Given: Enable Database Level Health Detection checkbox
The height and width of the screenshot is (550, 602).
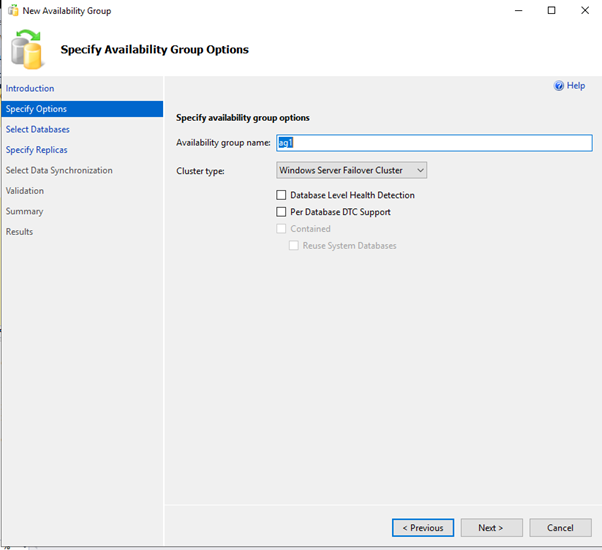Looking at the screenshot, I should coord(281,195).
